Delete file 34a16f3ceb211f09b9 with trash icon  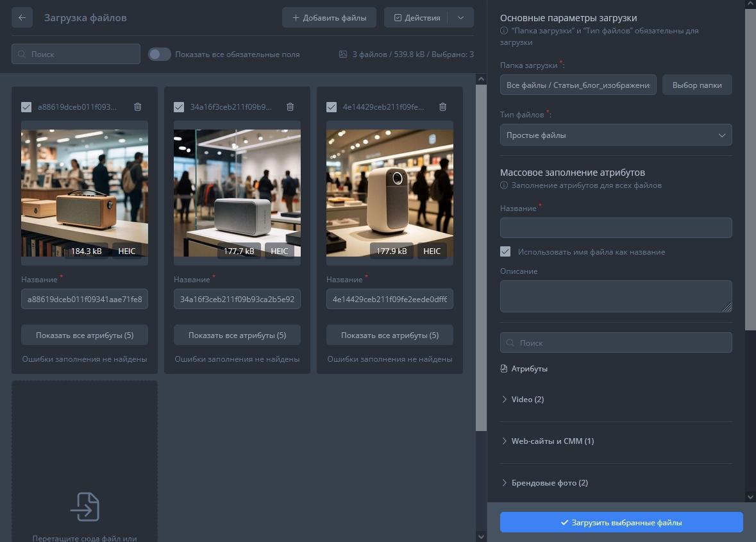point(290,107)
